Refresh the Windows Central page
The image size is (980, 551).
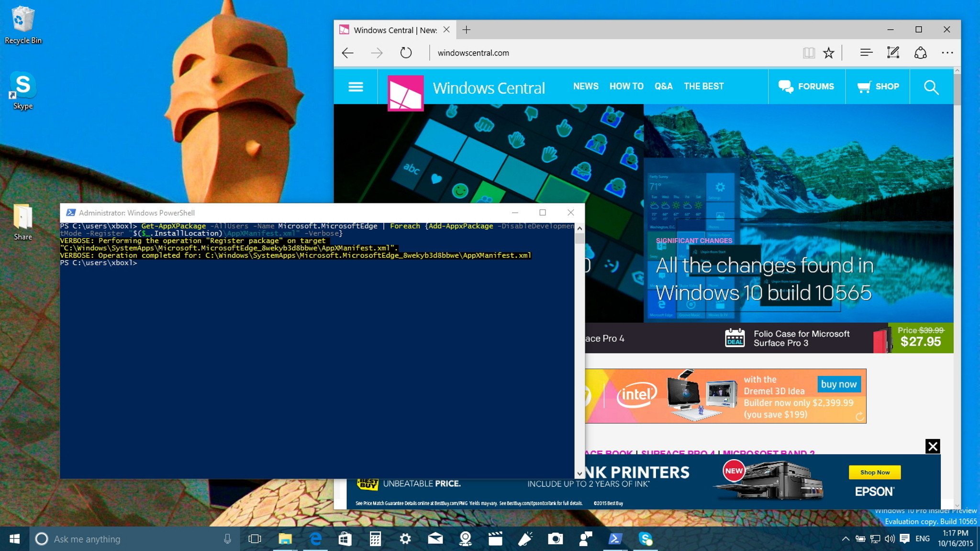pyautogui.click(x=406, y=53)
